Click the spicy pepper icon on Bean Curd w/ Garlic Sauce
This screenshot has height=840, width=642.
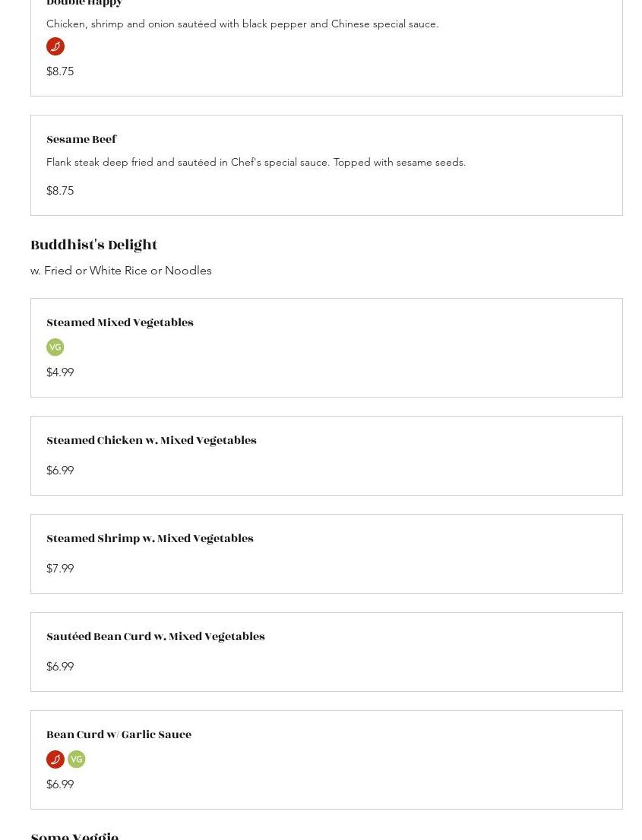55,759
